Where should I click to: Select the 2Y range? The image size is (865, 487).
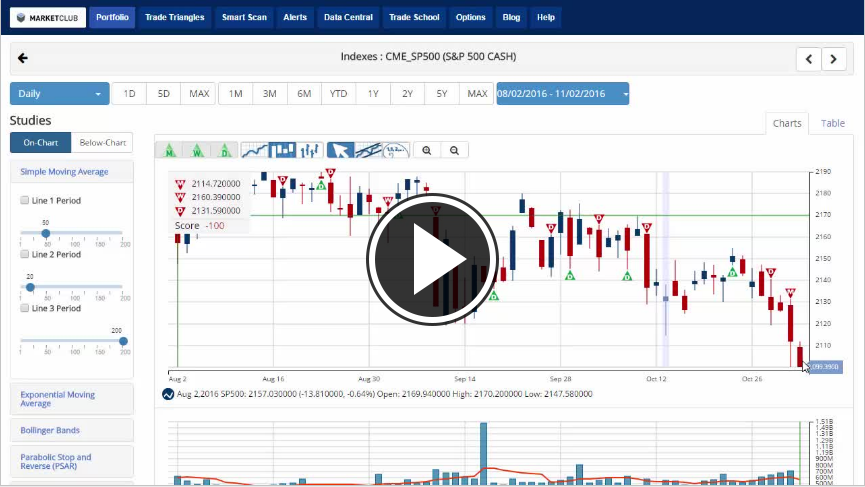pos(408,94)
